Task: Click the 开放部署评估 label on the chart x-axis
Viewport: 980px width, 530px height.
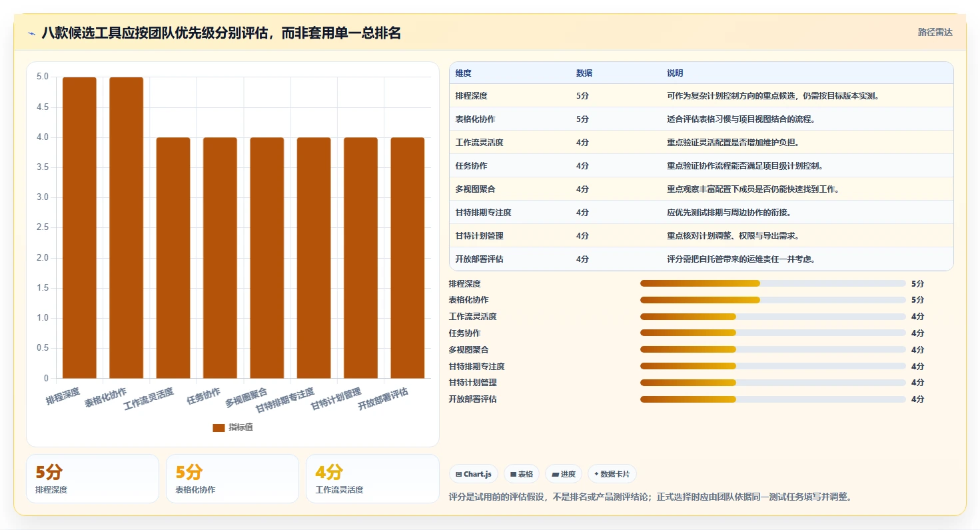Action: tap(383, 399)
